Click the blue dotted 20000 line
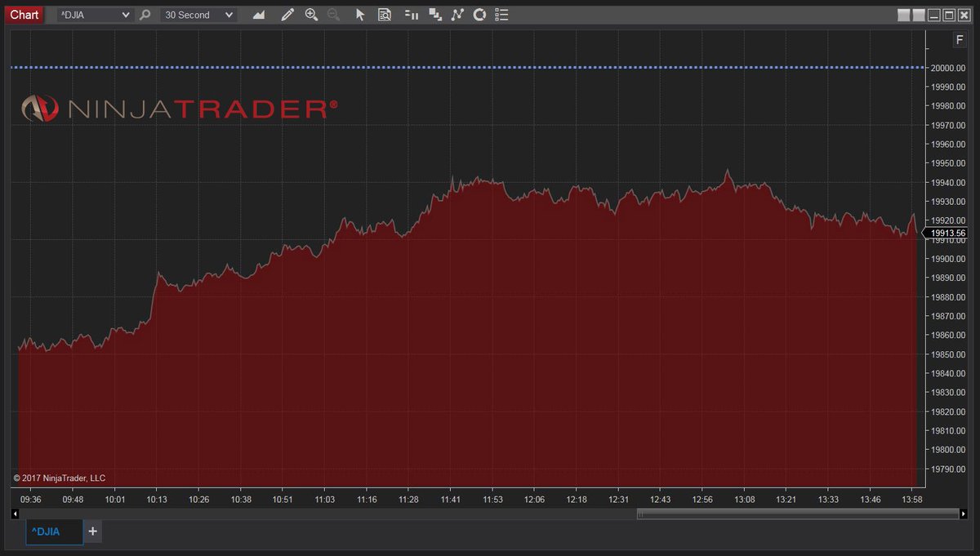980x556 pixels. [x=467, y=67]
